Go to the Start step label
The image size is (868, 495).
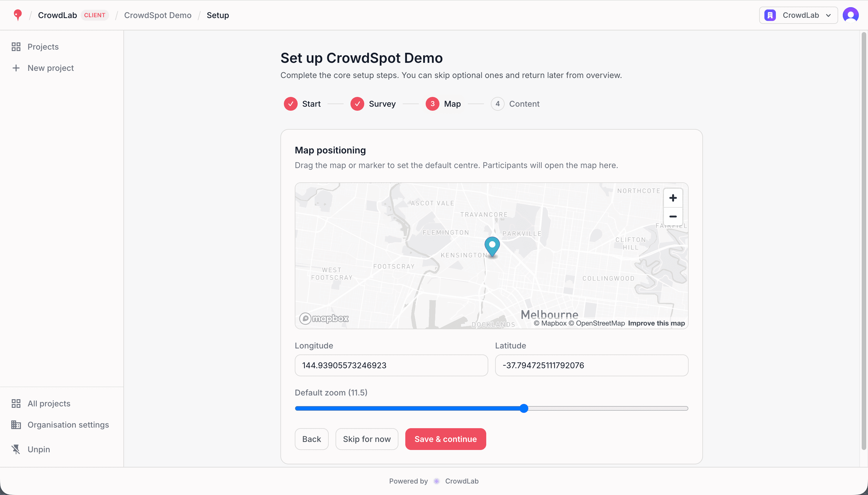pyautogui.click(x=311, y=104)
